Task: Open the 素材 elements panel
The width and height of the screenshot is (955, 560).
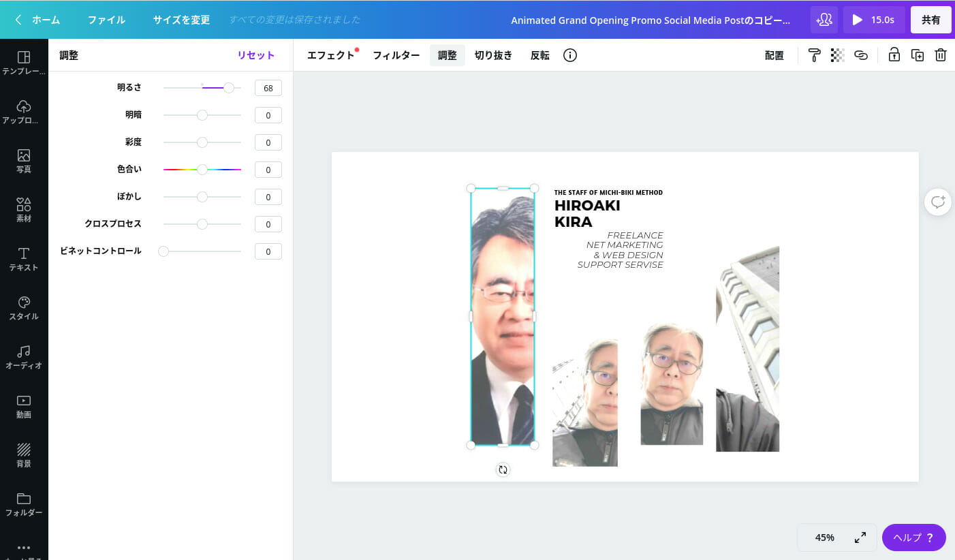Action: (24, 210)
